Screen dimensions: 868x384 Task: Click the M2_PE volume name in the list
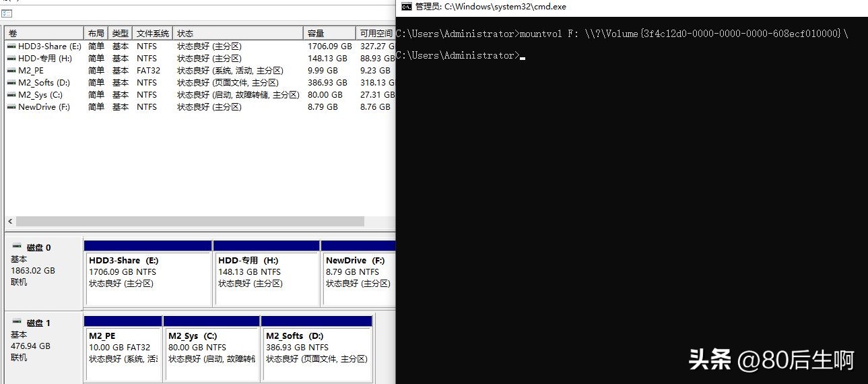point(32,71)
